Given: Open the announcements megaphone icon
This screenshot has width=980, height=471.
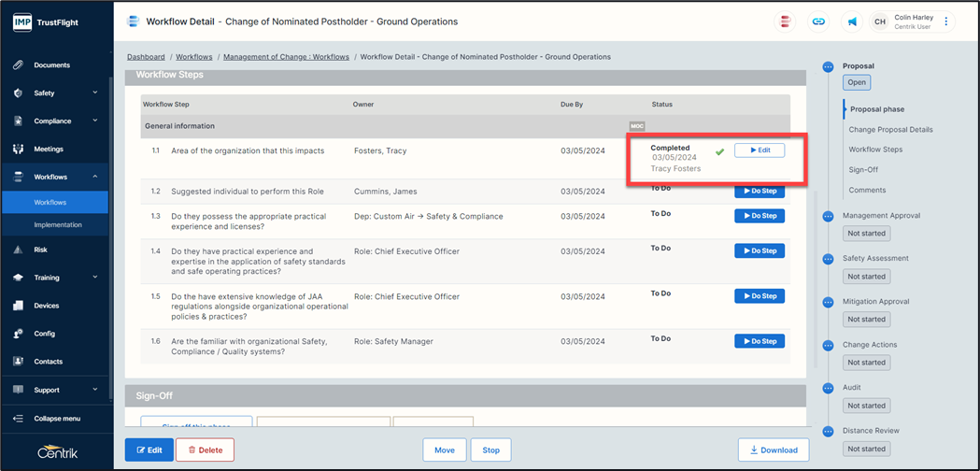Looking at the screenshot, I should 852,21.
